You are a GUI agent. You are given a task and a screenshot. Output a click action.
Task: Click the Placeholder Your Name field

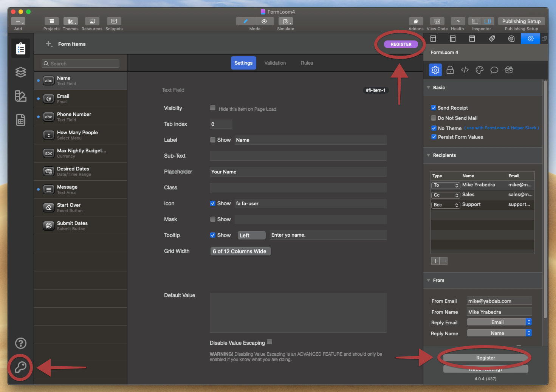click(298, 172)
